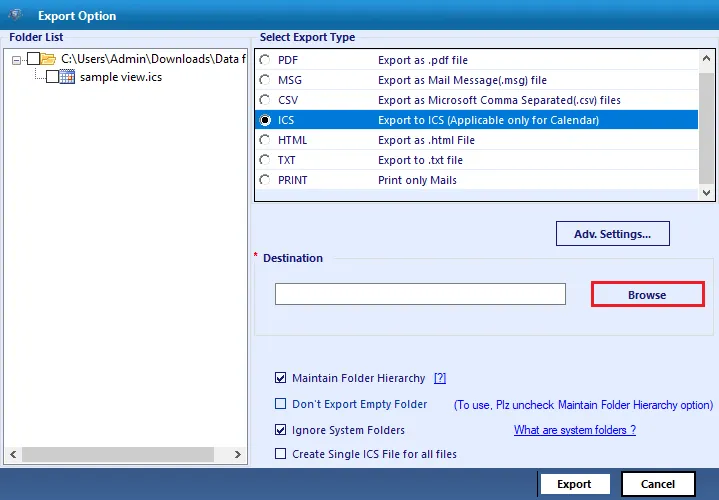Choose the HTML export radio button
Screen dimensions: 719x500
tap(265, 140)
